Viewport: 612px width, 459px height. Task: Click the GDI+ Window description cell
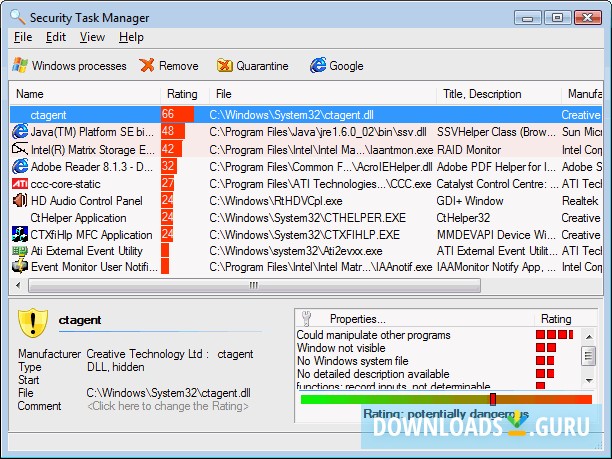[470, 201]
